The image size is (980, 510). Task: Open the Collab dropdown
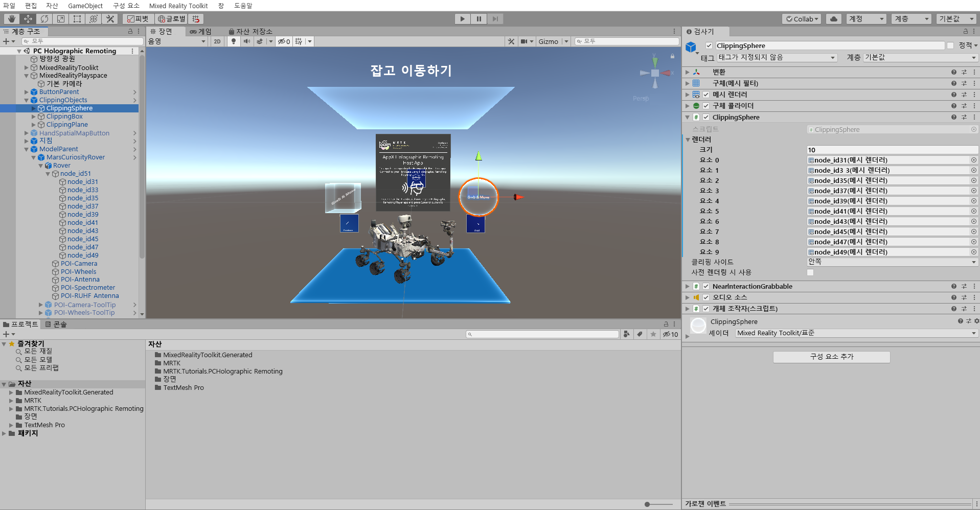[x=802, y=19]
